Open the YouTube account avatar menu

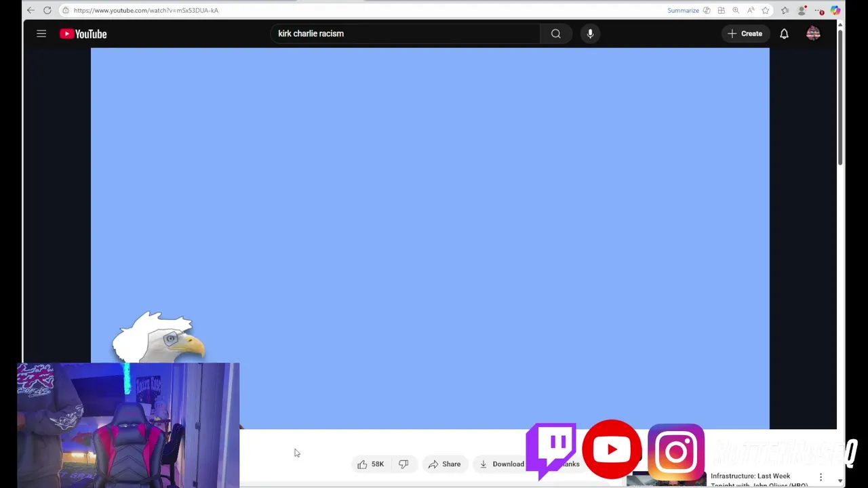point(813,34)
